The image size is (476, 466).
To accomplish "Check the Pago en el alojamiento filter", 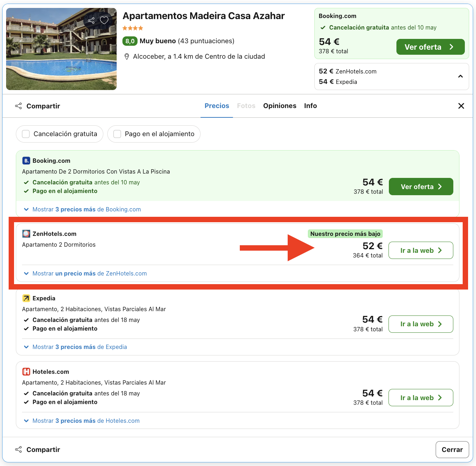I will coord(117,134).
